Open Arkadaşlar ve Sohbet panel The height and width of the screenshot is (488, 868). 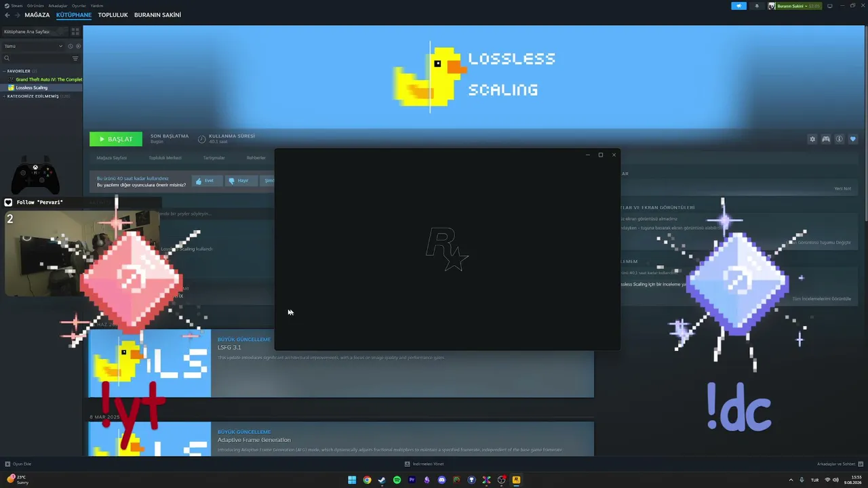[x=839, y=464]
